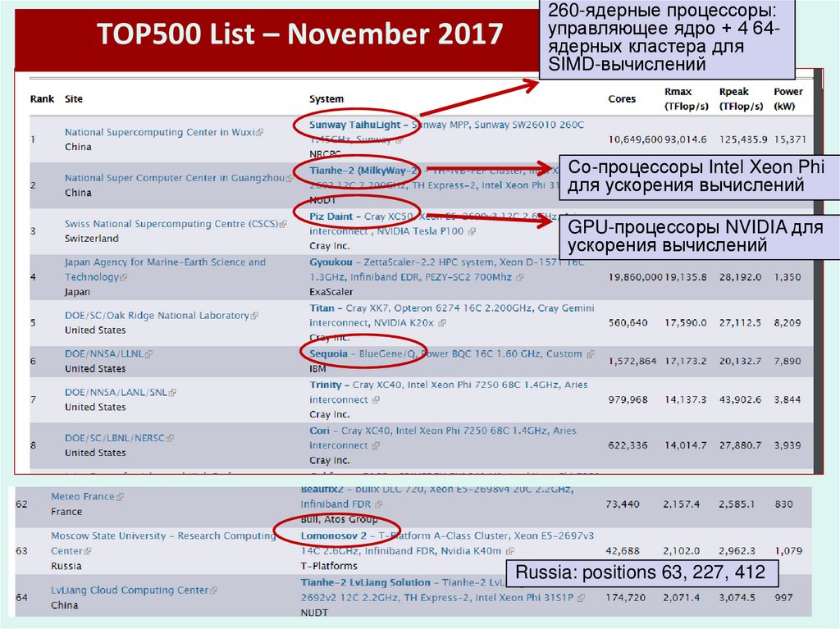Click external link icon after DOE/NNSA/LLNL
This screenshot has width=840, height=629.
(x=149, y=354)
